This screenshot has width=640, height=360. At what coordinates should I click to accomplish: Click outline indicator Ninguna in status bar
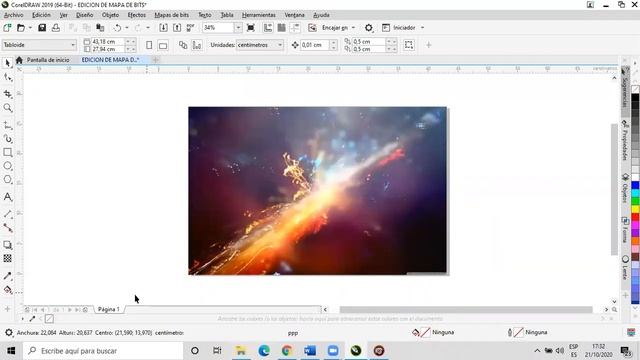(x=527, y=332)
